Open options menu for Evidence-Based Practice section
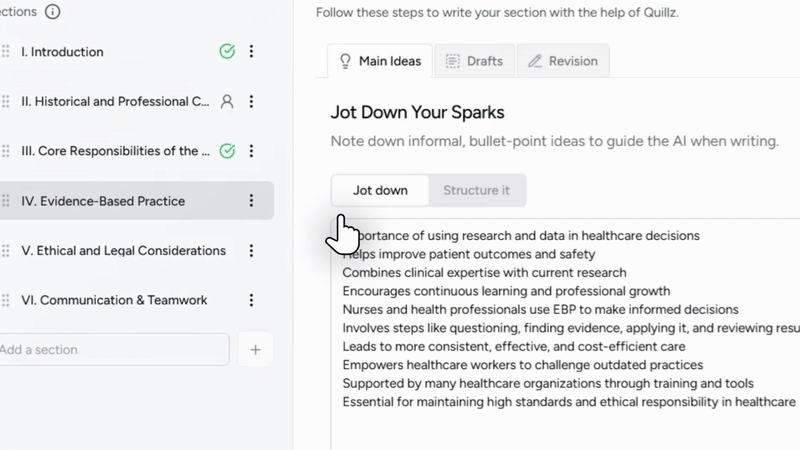Image resolution: width=800 pixels, height=450 pixels. point(251,201)
